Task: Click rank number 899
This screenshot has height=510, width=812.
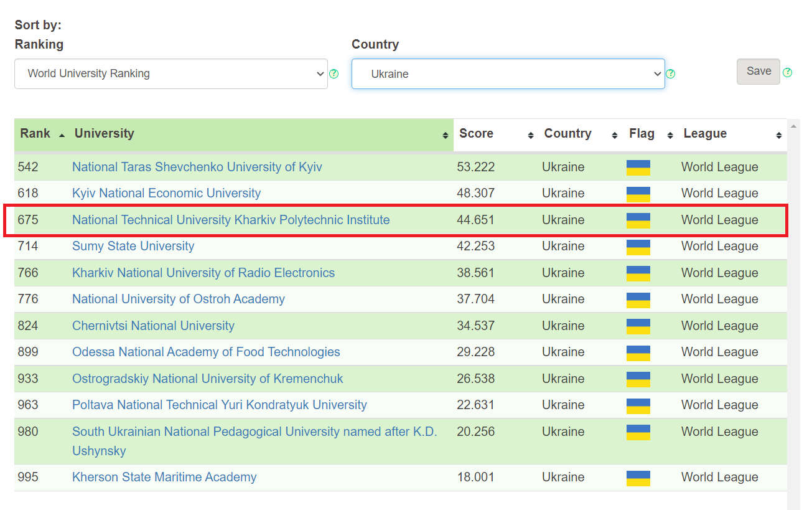Action: (x=28, y=352)
